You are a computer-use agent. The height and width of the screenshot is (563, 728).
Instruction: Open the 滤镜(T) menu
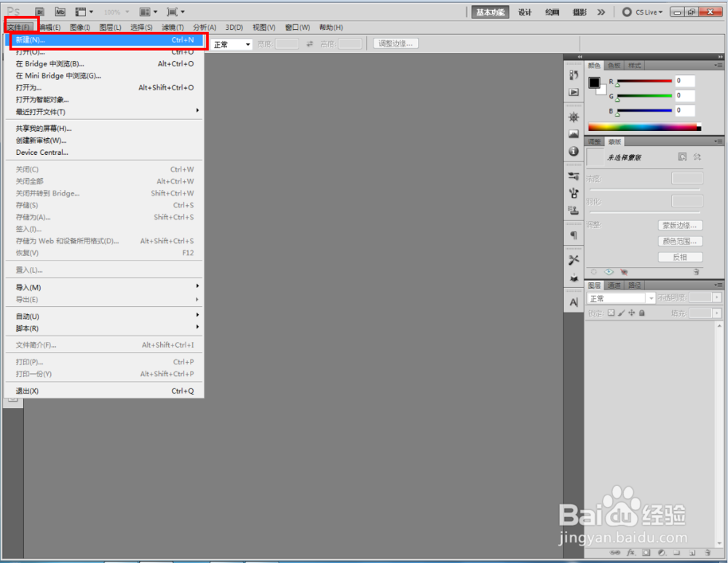pyautogui.click(x=173, y=28)
